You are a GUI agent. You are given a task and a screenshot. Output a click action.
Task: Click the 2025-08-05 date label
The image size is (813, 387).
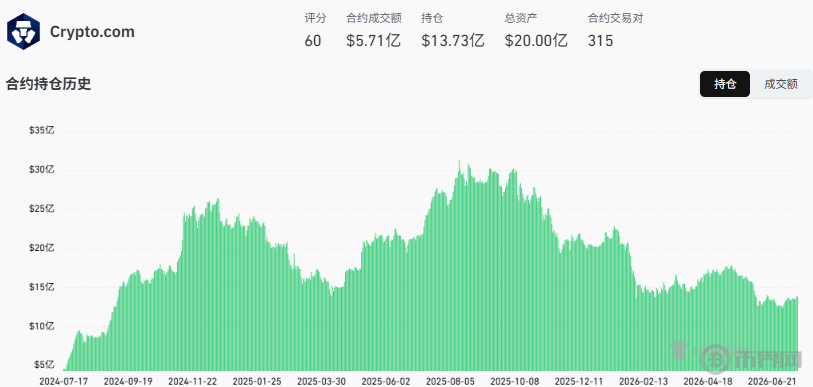click(450, 381)
